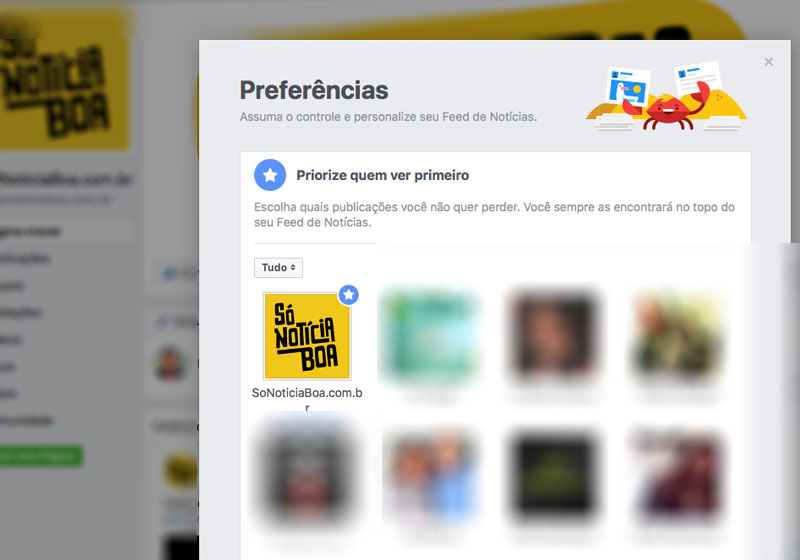The image size is (800, 560).
Task: Click the Priorize quem ver primeiro heading
Action: click(x=383, y=175)
